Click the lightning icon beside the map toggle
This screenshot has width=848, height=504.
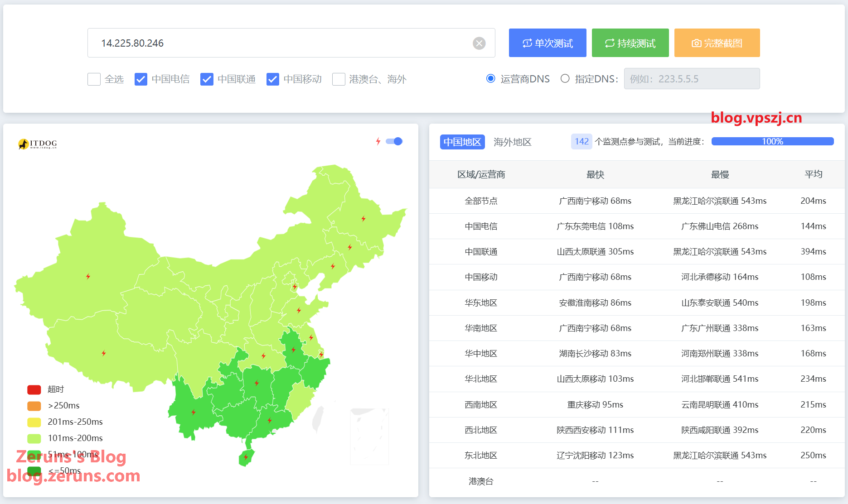[x=378, y=141]
